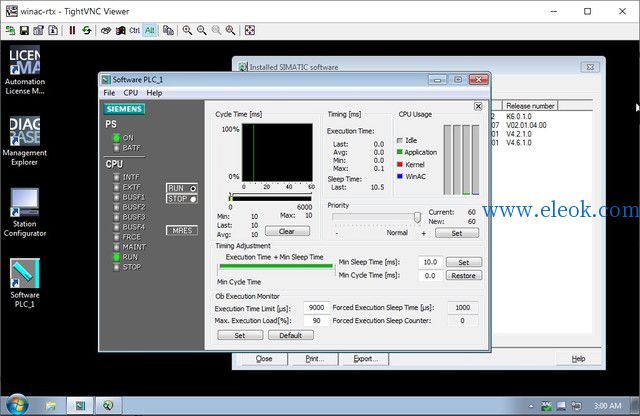Switch viewer to full screen mode

pyautogui.click(x=250, y=30)
